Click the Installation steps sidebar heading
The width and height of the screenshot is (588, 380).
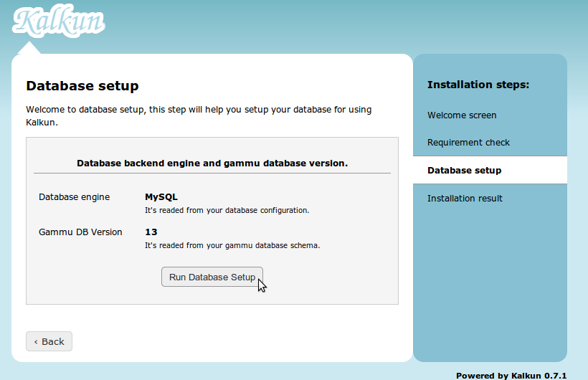point(478,85)
